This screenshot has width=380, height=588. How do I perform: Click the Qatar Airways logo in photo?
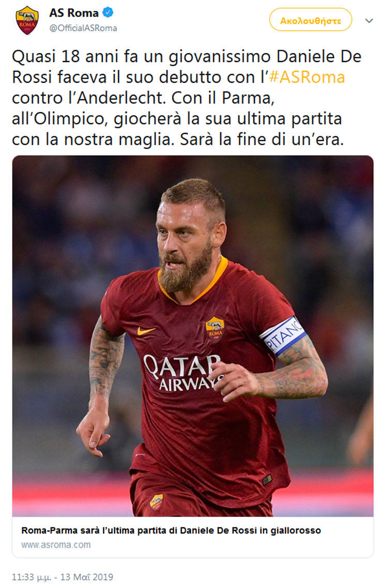pyautogui.click(x=184, y=372)
